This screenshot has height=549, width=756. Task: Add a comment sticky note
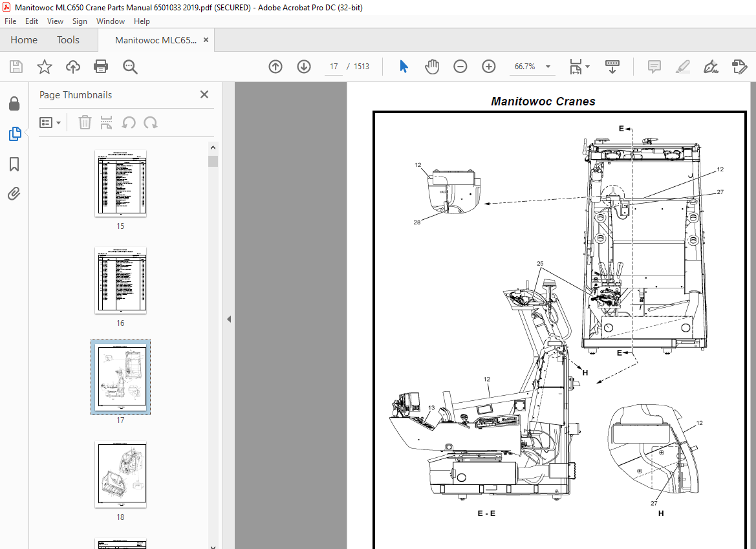tap(654, 67)
